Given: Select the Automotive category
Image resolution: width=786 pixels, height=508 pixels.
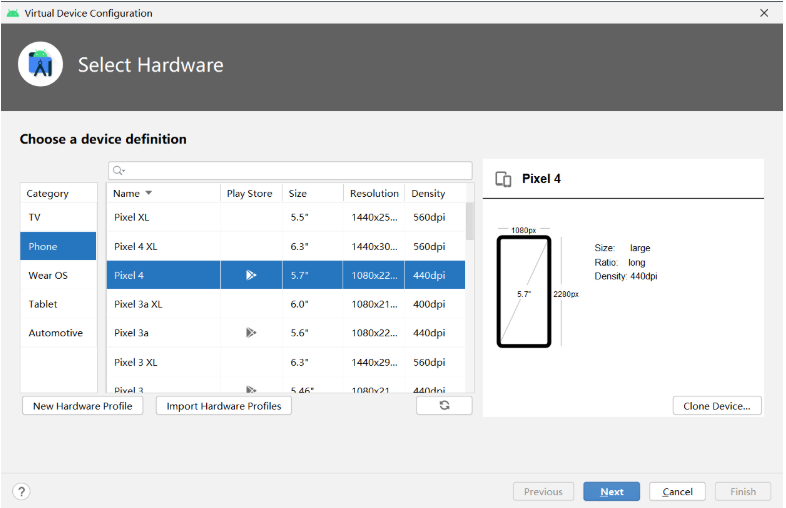Looking at the screenshot, I should point(58,332).
